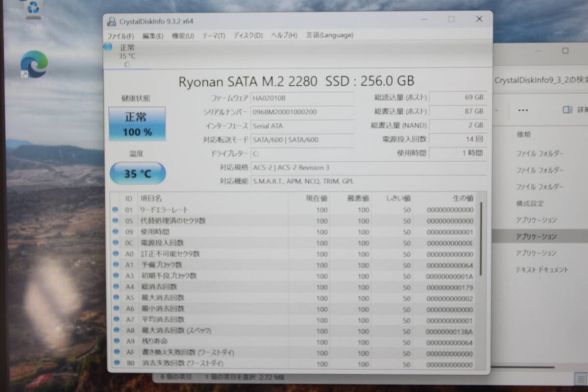Image resolution: width=588 pixels, height=392 pixels.
Task: Click the status circle for リードエラーレート row
Action: (115, 210)
